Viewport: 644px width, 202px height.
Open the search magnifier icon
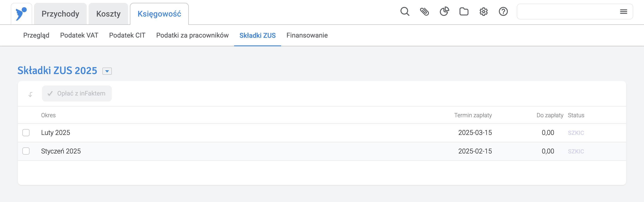click(405, 12)
